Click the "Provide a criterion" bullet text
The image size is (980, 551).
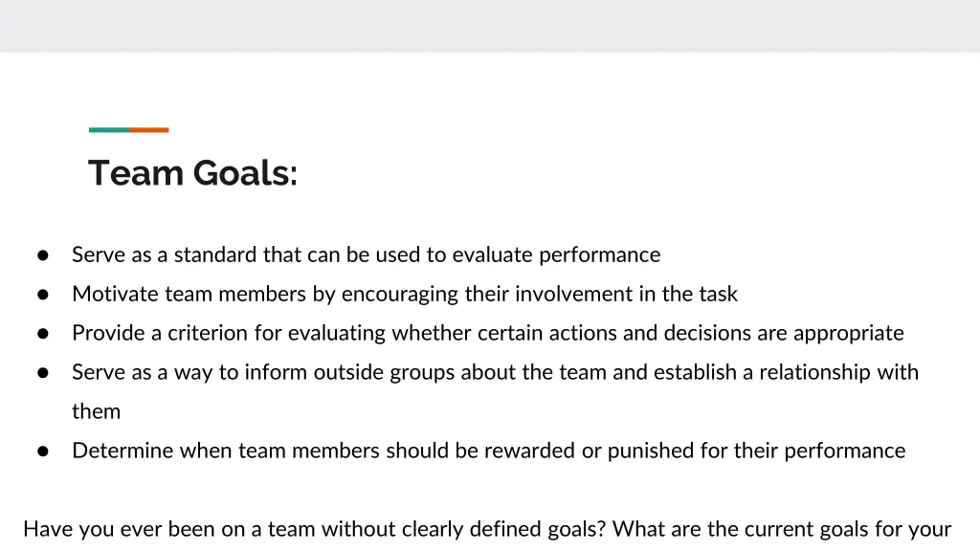pos(487,333)
